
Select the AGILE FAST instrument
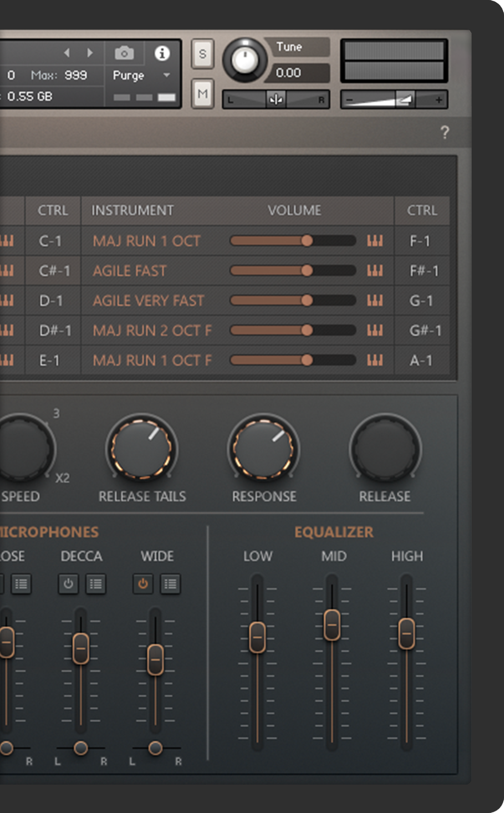(x=130, y=271)
